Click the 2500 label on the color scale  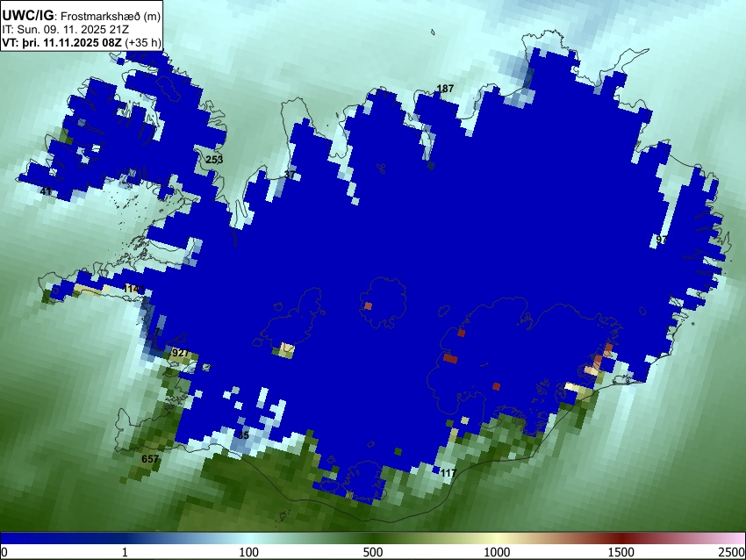pos(732,552)
